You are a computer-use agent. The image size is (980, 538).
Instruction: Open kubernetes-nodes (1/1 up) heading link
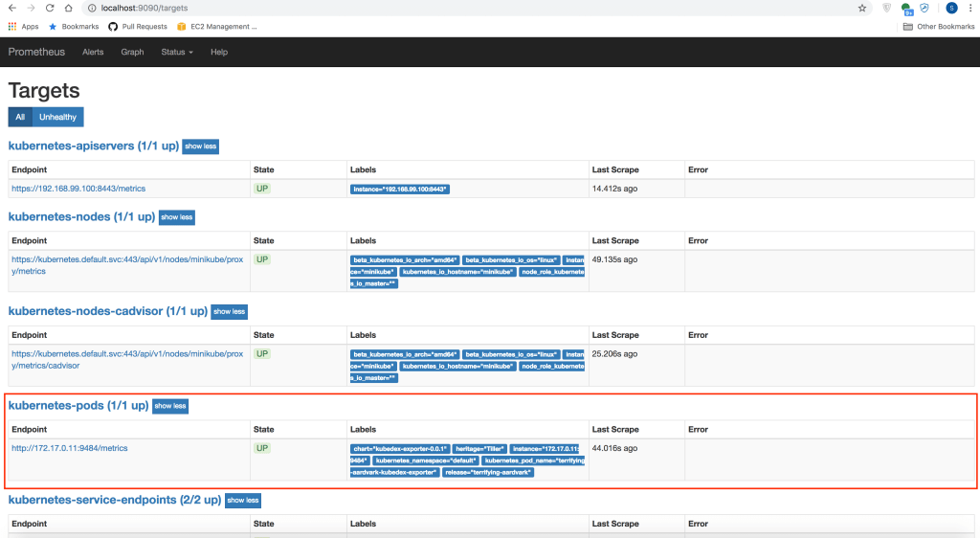(x=82, y=216)
